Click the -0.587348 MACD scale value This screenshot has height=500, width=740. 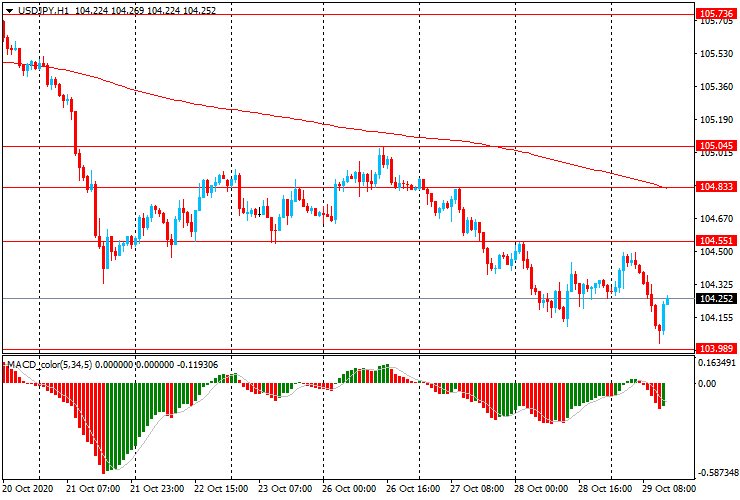[x=717, y=473]
